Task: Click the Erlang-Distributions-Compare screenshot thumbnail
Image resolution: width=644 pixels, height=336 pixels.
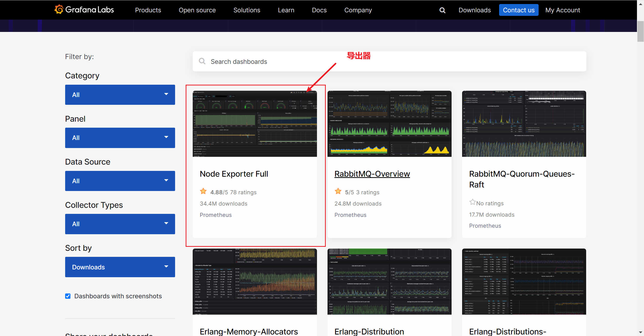Action: tap(524, 281)
